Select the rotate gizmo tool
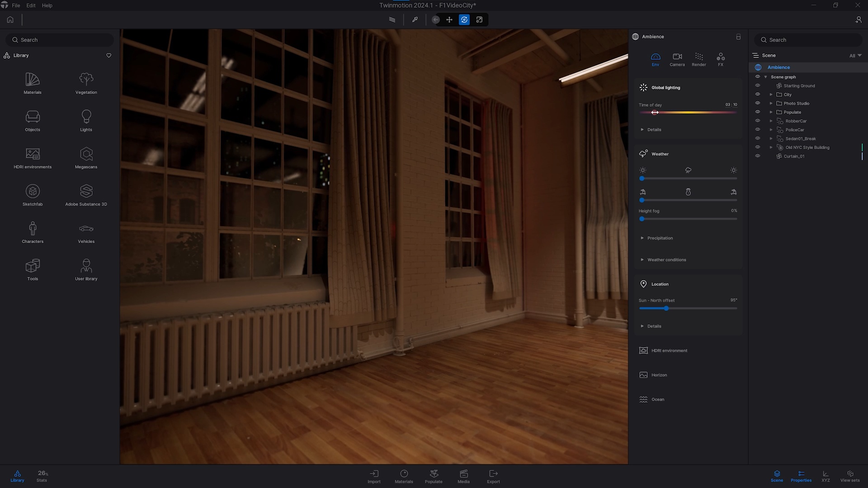868x488 pixels. click(464, 19)
